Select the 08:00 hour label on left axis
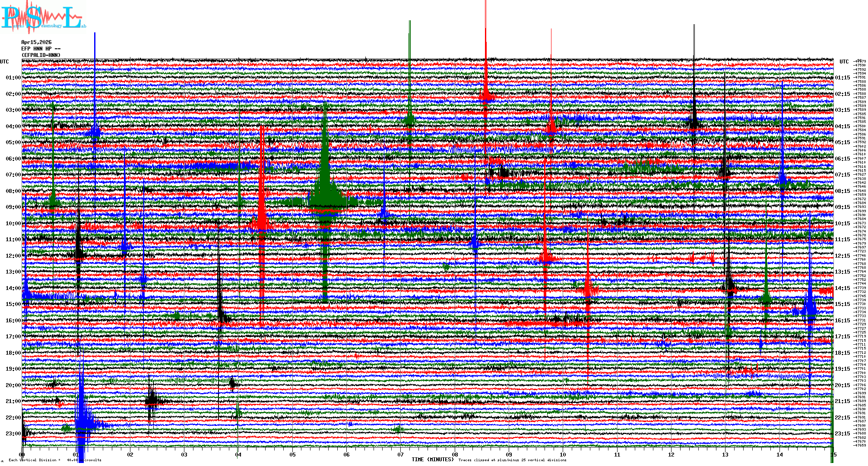 [x=13, y=191]
